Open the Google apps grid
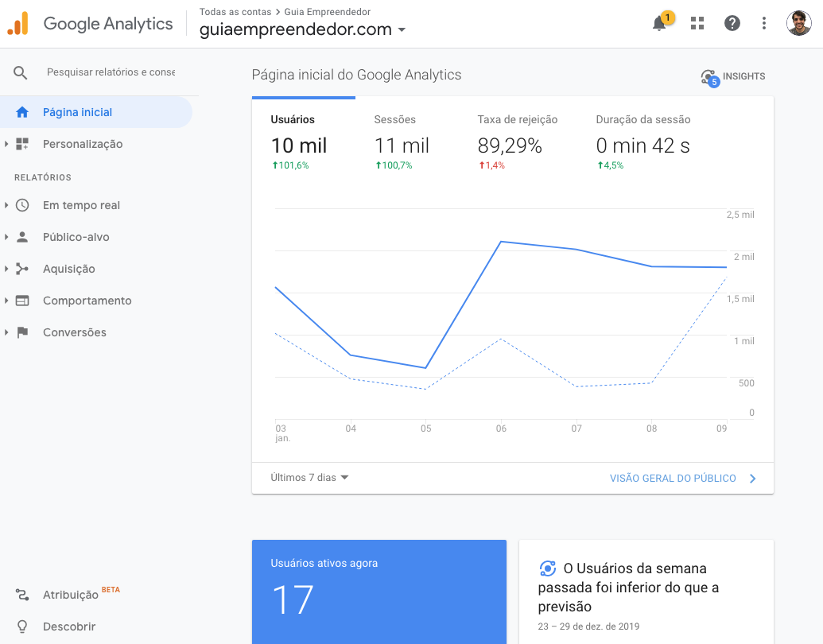 click(x=697, y=23)
